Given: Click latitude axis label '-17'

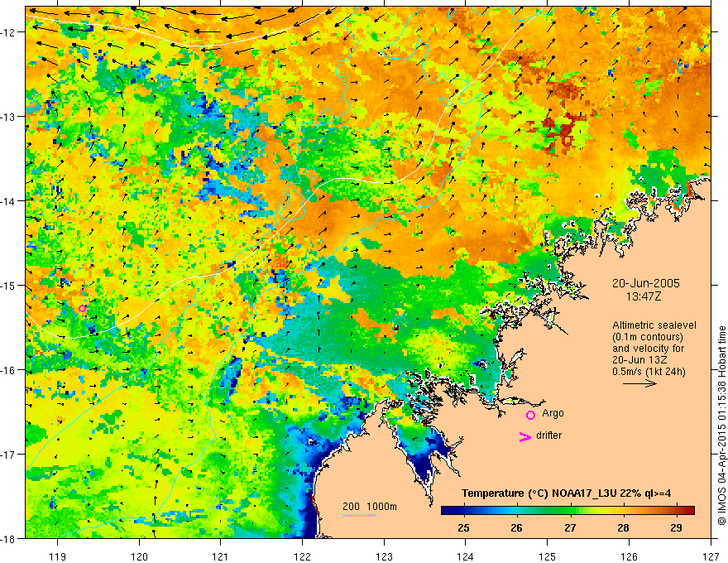Looking at the screenshot, I should click(x=9, y=455).
